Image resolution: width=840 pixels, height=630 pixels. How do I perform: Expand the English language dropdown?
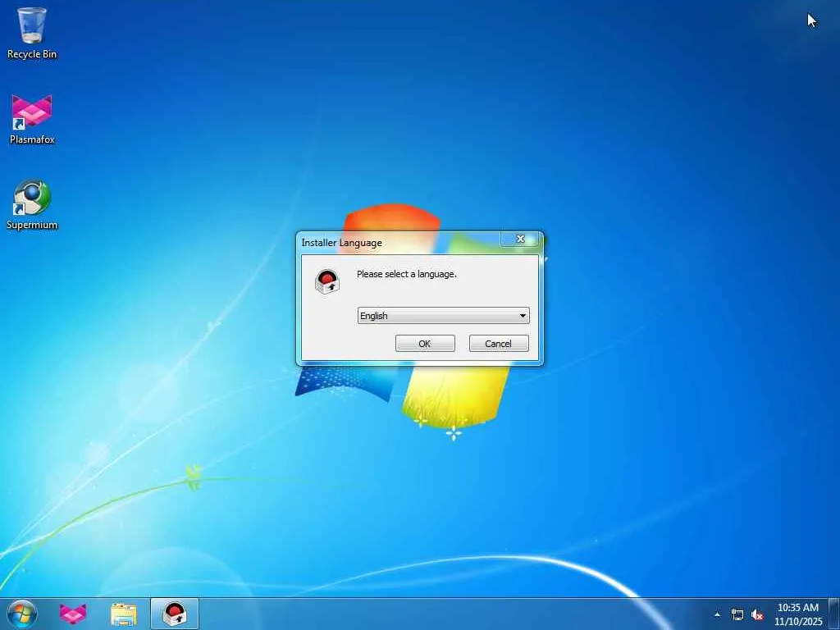click(x=443, y=316)
